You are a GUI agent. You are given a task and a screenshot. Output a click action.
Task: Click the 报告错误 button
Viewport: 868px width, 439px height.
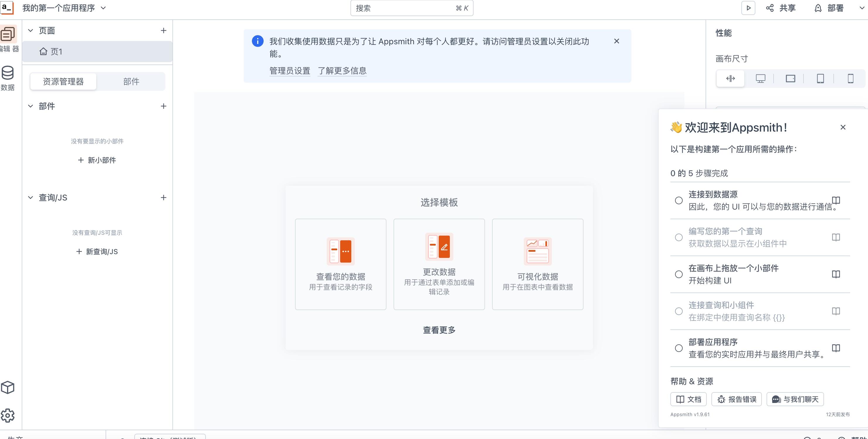(737, 399)
